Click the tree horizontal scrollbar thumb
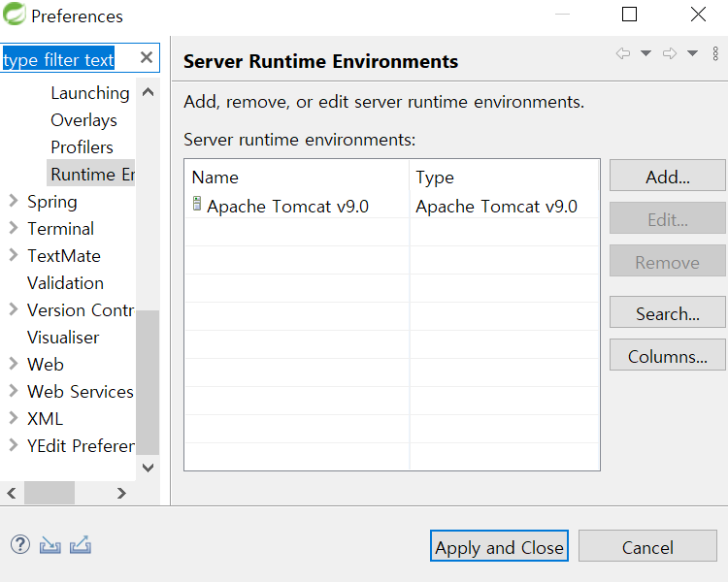Viewport: 728px width, 582px height. [50, 493]
